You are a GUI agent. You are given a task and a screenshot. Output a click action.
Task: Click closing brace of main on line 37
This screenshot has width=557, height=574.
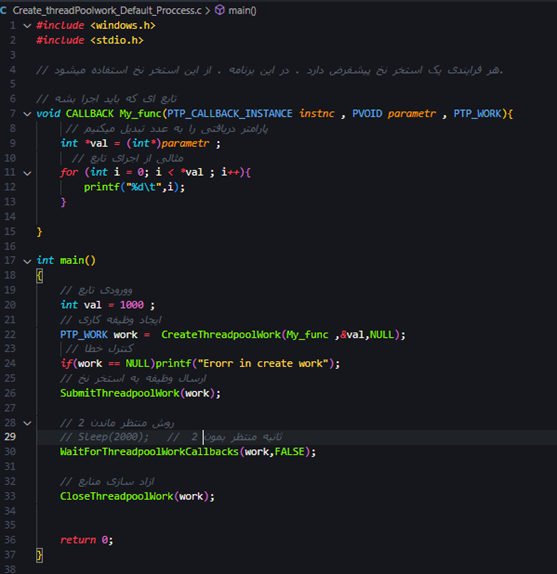[40, 555]
